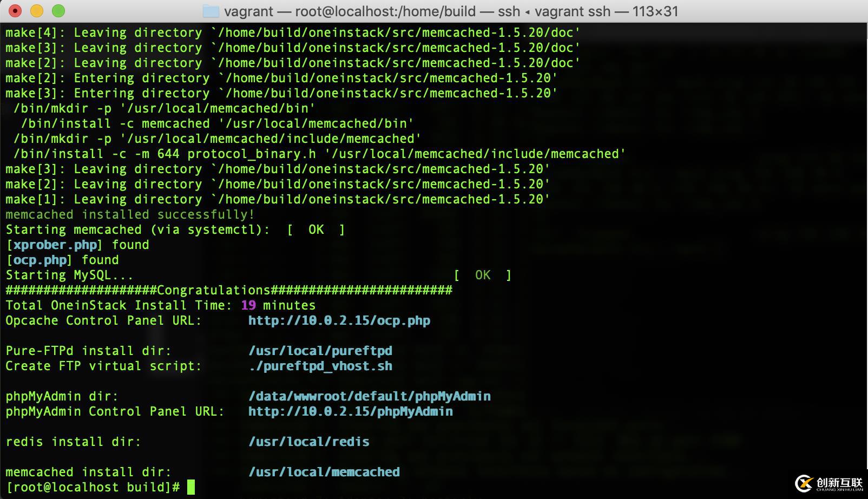
Task: Click the path /data/wwwroot/default/phpMyAdmin
Action: pyautogui.click(x=370, y=396)
